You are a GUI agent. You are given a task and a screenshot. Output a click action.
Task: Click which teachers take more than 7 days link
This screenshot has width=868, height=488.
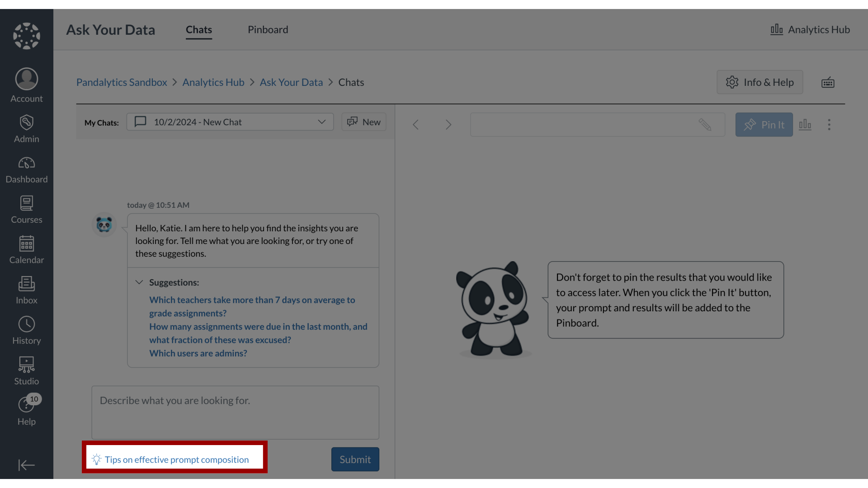pos(252,306)
